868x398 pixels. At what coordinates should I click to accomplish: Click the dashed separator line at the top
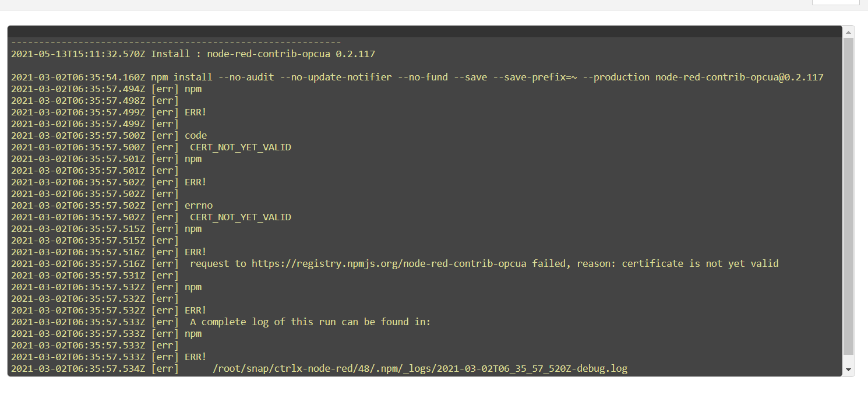(x=176, y=43)
